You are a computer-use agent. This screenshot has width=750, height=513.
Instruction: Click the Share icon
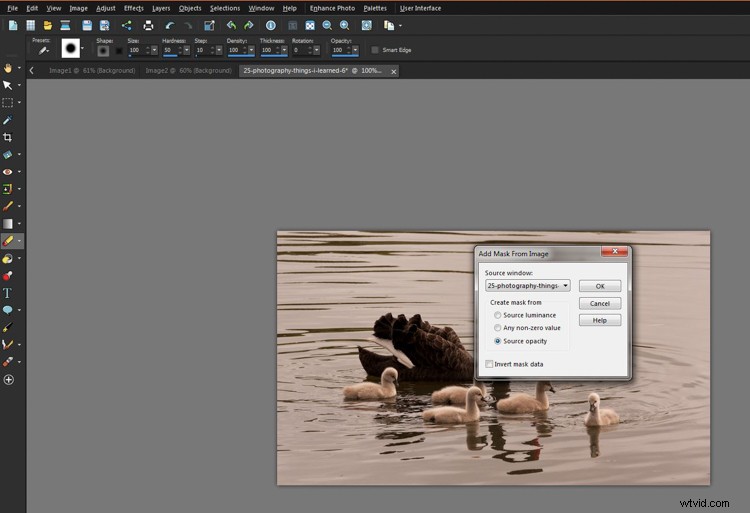tap(127, 25)
